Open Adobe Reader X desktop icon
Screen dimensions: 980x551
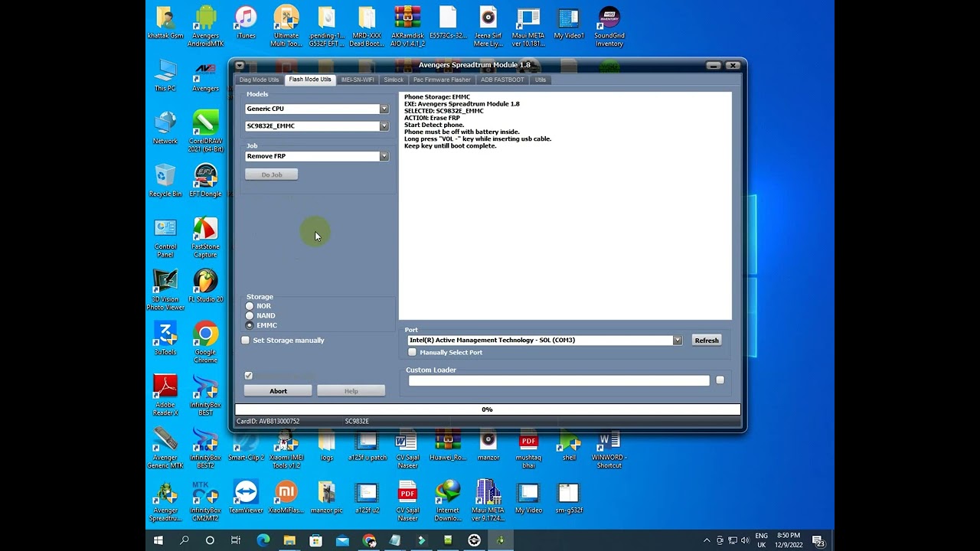coord(165,396)
